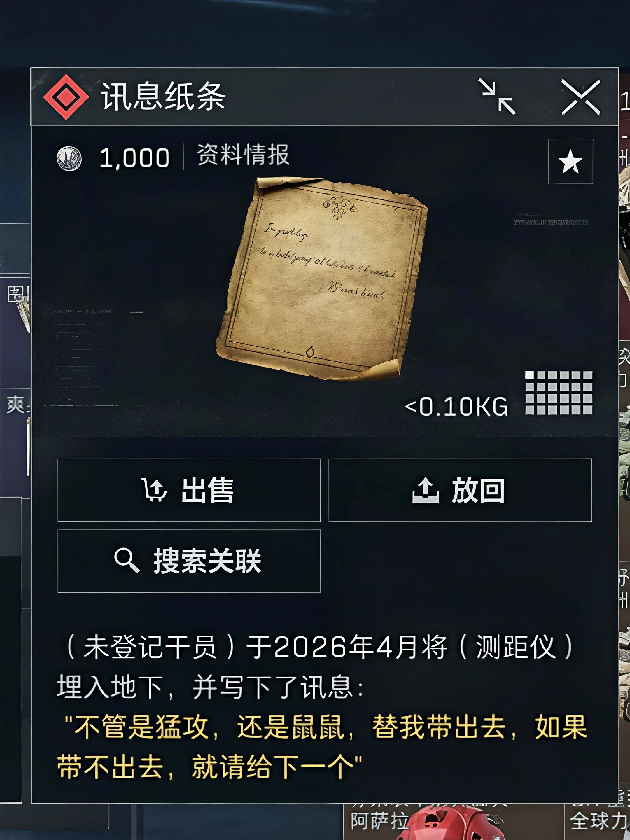This screenshot has width=630, height=840.
Task: Click the magnifier icon beside 搜索关联
Action: coord(127,560)
